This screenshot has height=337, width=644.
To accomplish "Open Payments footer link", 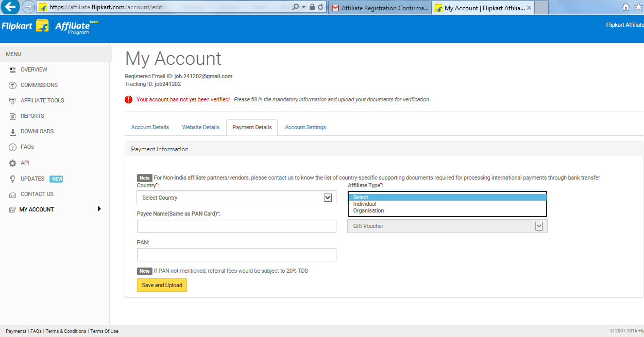I will coord(16,331).
